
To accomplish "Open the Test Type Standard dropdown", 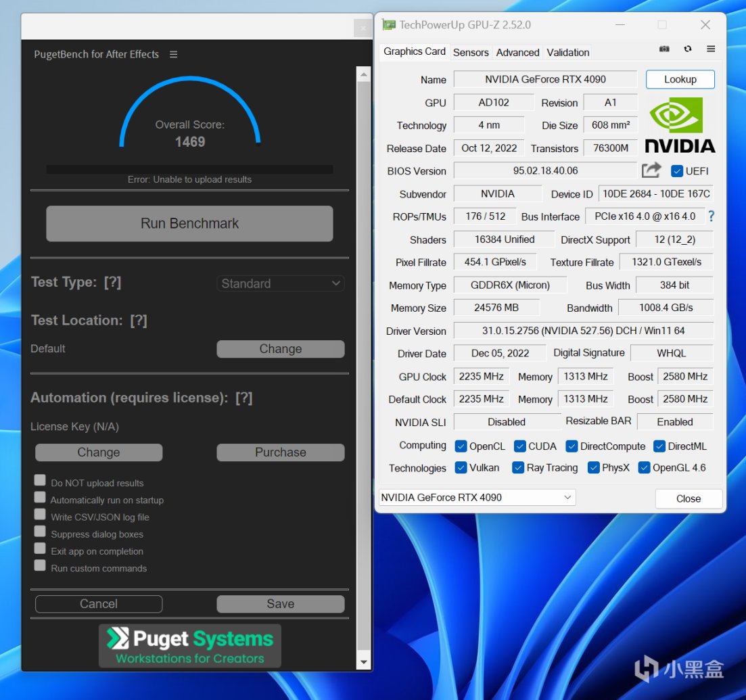I will coord(281,283).
